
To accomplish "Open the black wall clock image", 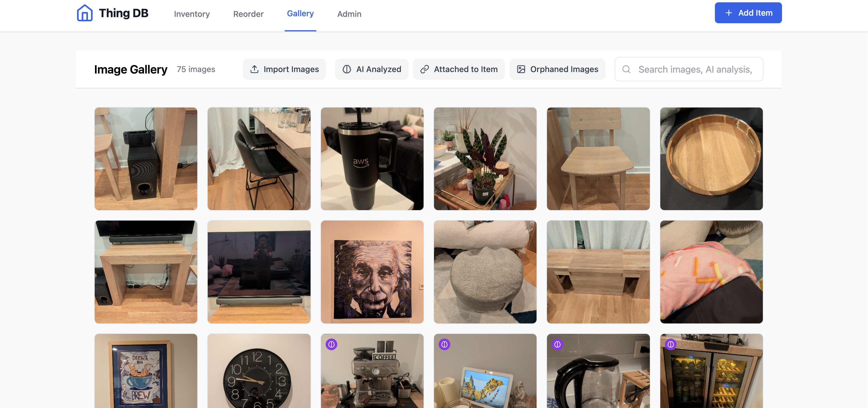I will click(x=259, y=371).
